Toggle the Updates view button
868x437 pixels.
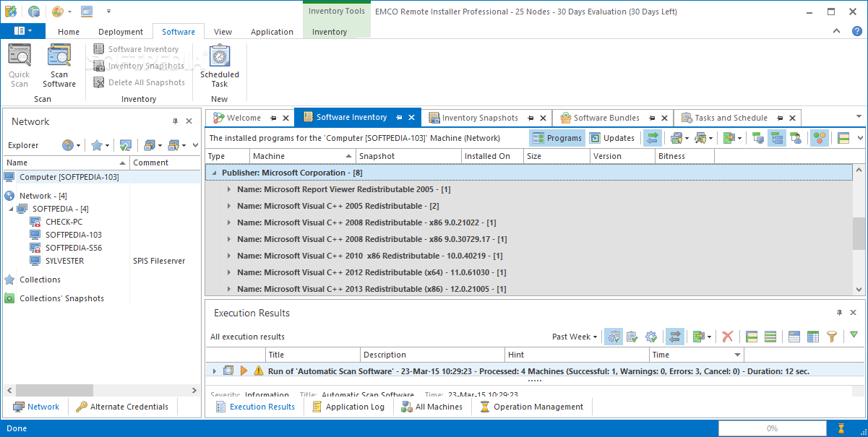pyautogui.click(x=612, y=138)
